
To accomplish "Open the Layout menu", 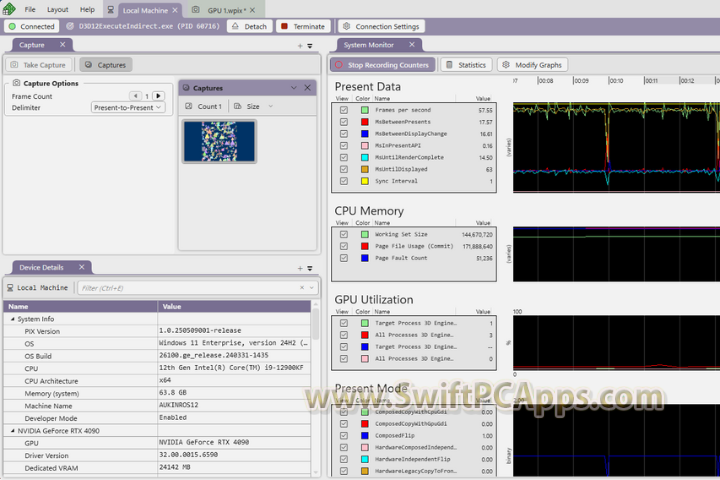I will [58, 9].
